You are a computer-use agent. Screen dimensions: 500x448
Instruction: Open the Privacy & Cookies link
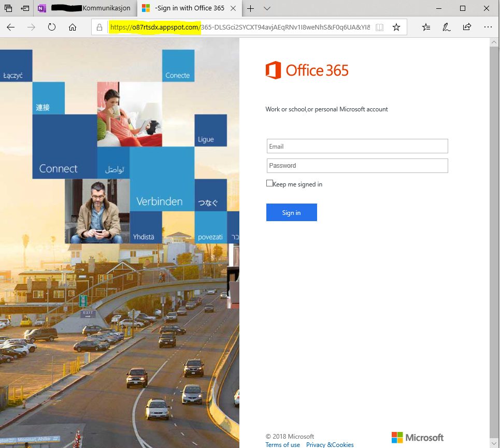tap(330, 444)
